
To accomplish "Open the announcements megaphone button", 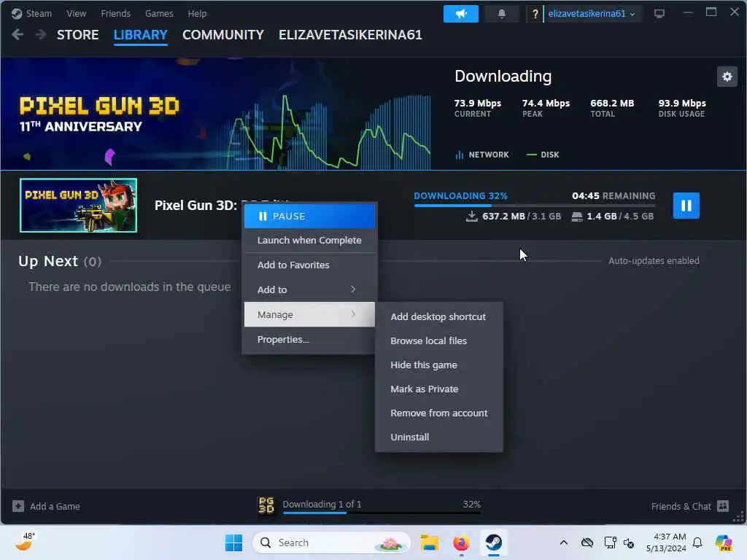I will click(x=461, y=13).
